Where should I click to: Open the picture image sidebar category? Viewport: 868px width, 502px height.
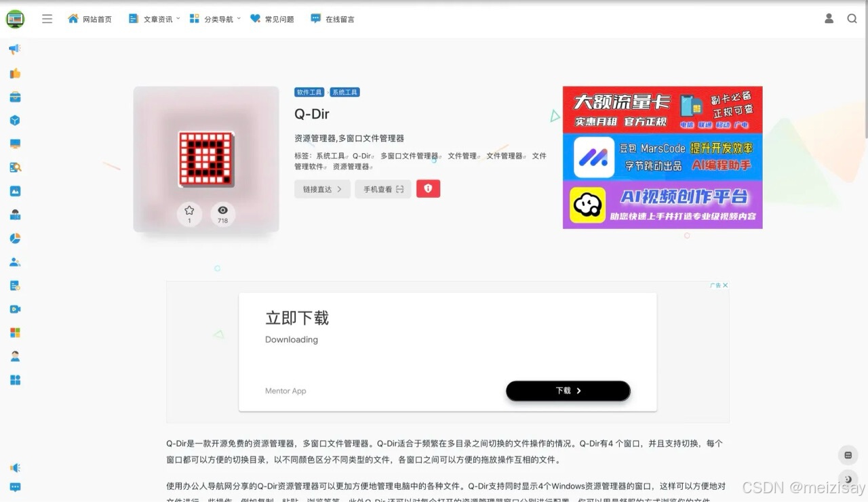(x=15, y=191)
